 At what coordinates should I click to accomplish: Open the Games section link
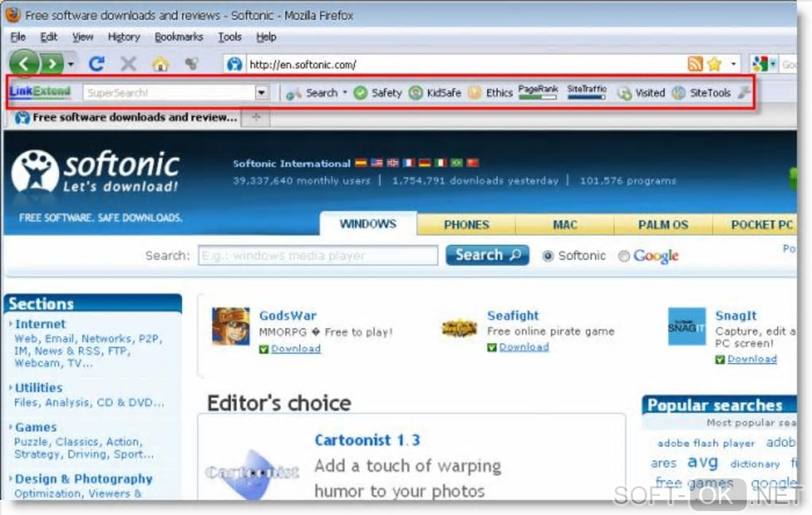click(36, 427)
